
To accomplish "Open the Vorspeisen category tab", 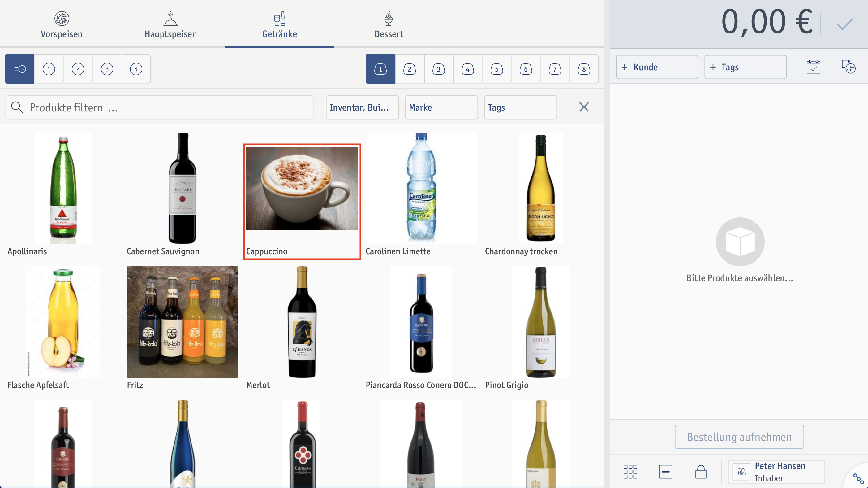I will pyautogui.click(x=61, y=24).
